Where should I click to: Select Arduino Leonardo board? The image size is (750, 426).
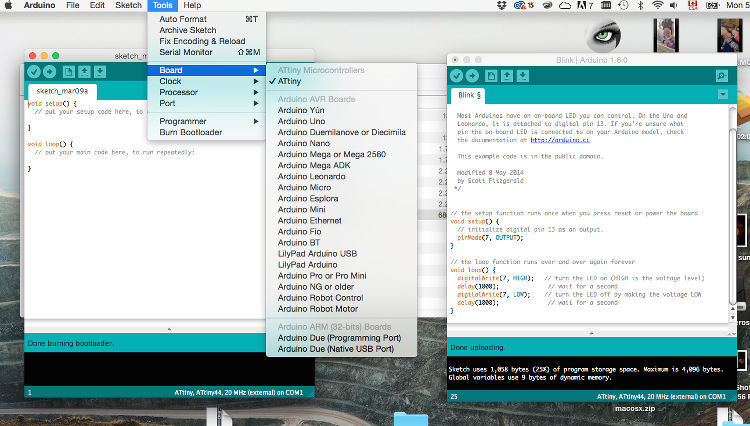[342, 176]
